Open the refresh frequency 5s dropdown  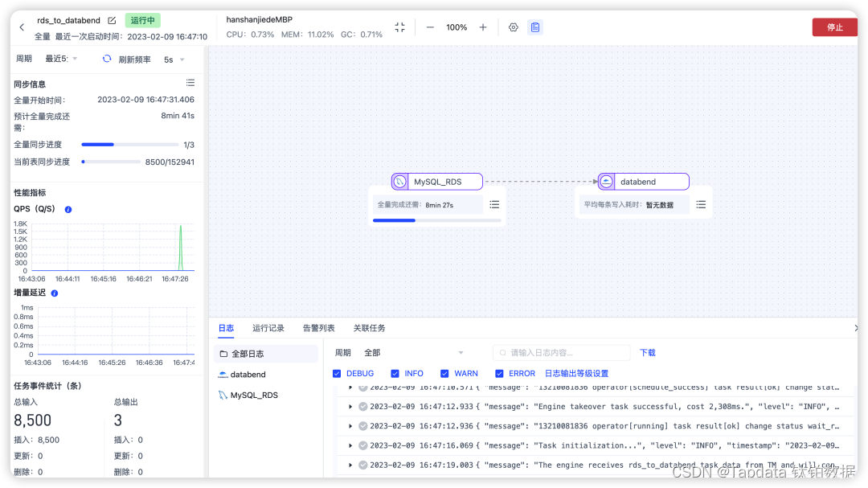pos(174,59)
